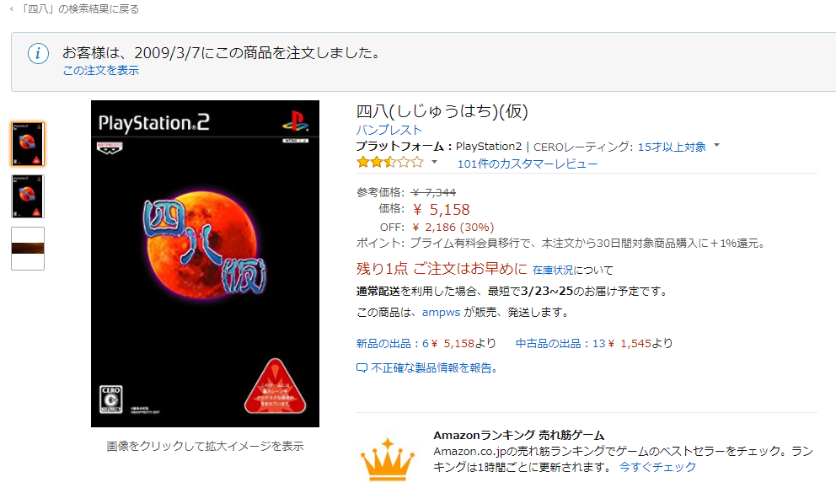Screen dimensions: 836x504
Task: Select the second product thumbnail
Action: pos(28,196)
